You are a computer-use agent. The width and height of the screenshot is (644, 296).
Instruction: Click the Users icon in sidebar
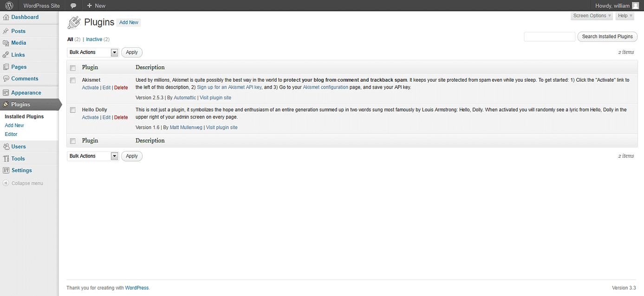[6, 147]
